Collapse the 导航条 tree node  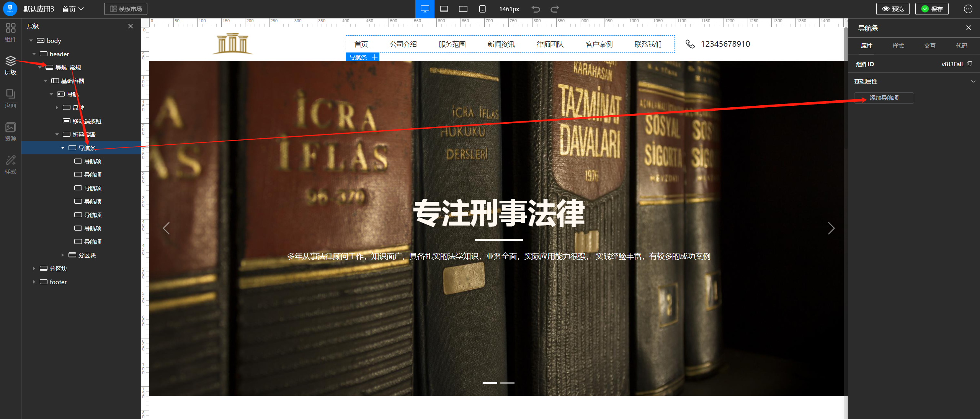[63, 148]
